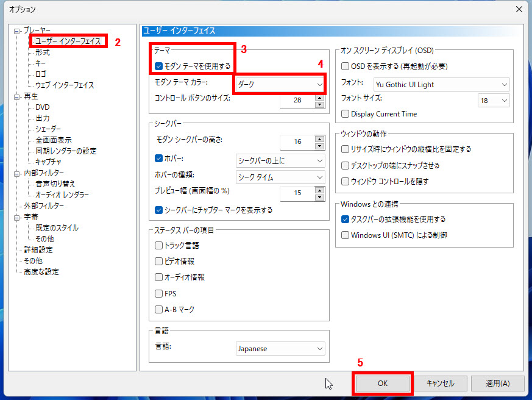
Task: Collapse the 内部フィルター tree node
Action: coord(18,173)
